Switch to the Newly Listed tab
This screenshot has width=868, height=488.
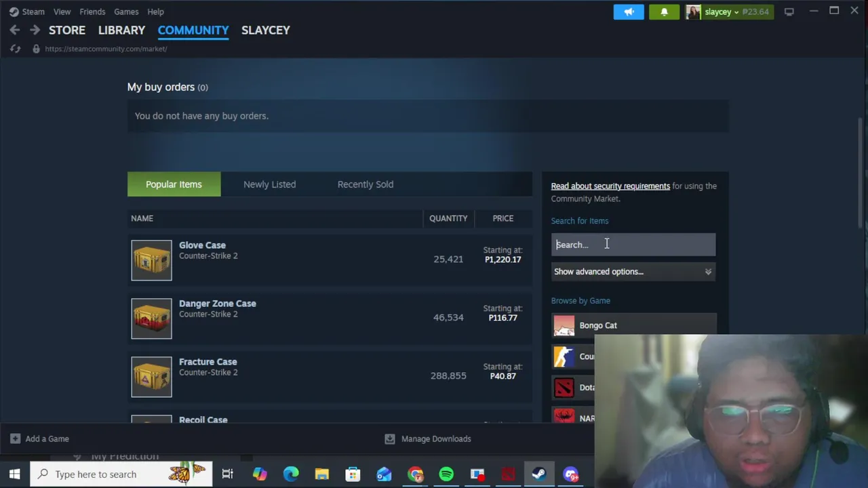[x=269, y=184]
